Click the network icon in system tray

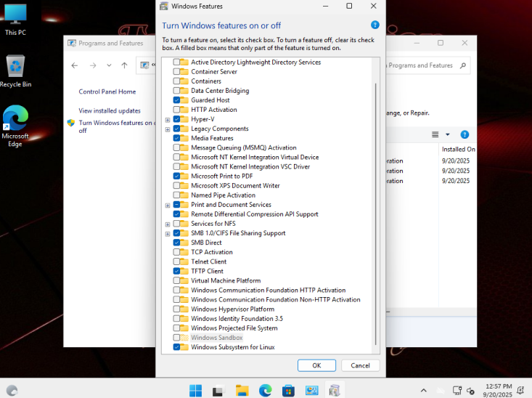click(x=457, y=391)
